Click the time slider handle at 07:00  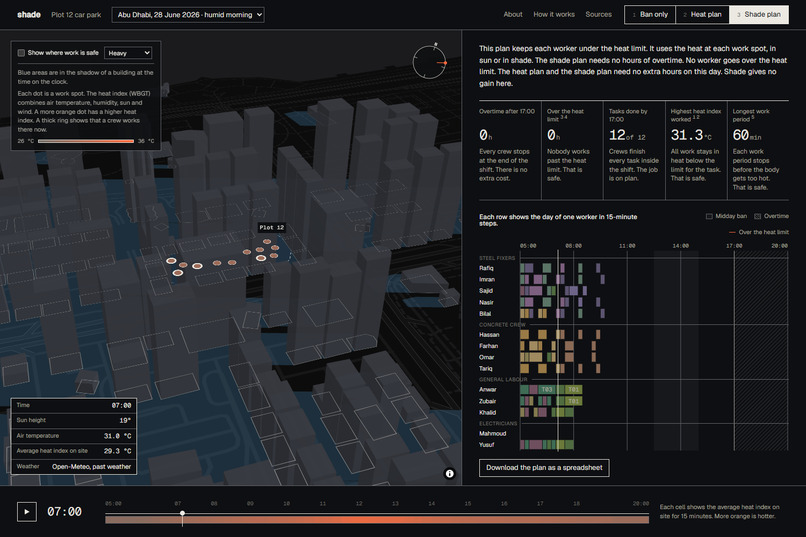point(182,513)
